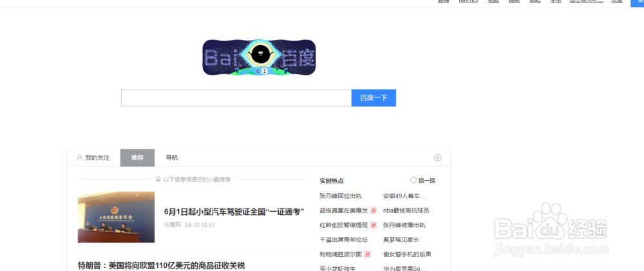Image resolution: width=644 pixels, height=271 pixels.
Task: Open the press conference news thumbnail
Action: pos(116,217)
